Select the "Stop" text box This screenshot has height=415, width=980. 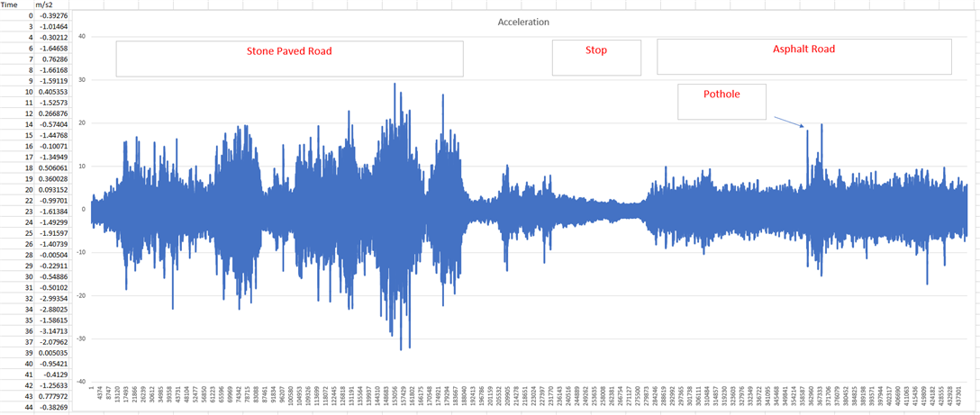coord(596,58)
